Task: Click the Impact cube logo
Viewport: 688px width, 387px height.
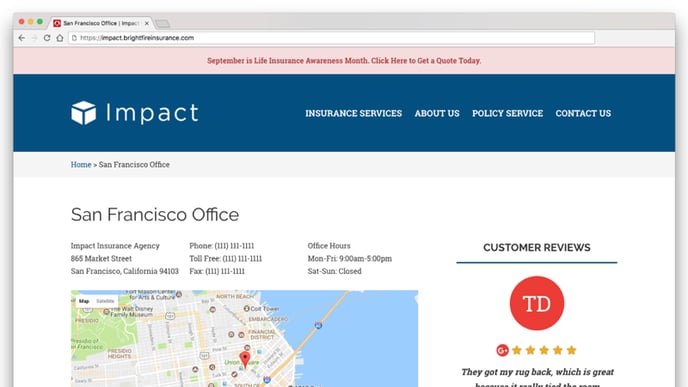Action: 83,113
